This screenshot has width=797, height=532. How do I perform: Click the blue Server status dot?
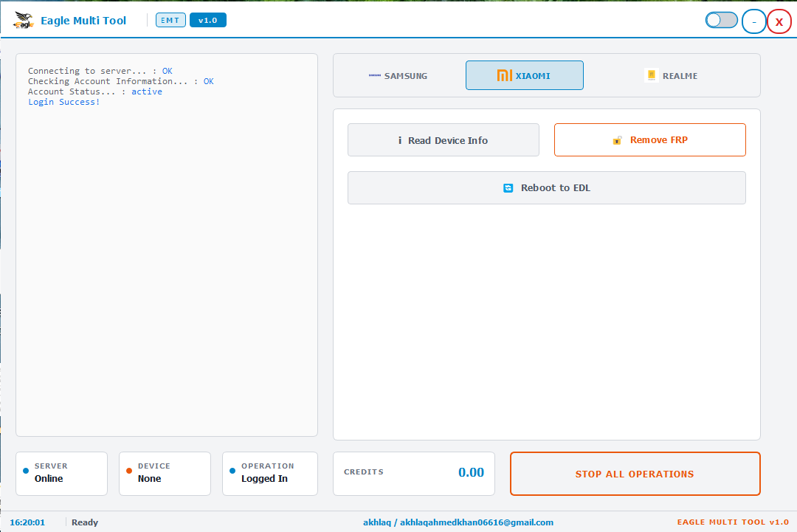pyautogui.click(x=26, y=471)
